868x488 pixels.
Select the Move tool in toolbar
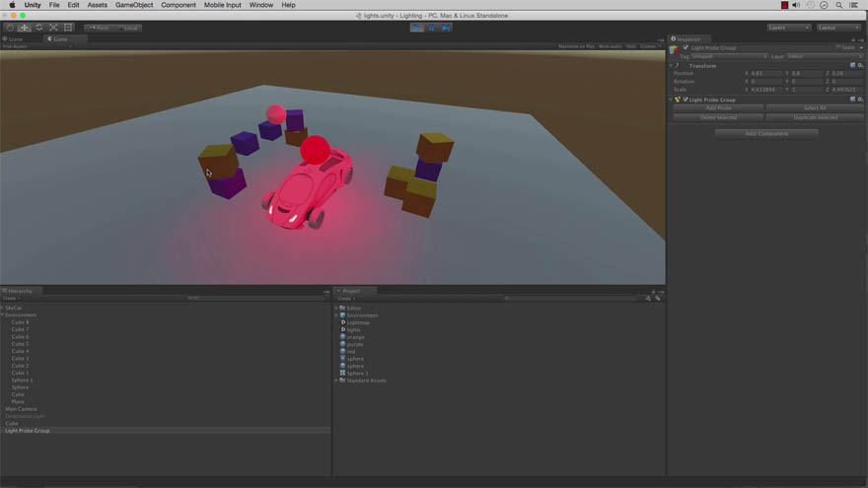coord(25,28)
